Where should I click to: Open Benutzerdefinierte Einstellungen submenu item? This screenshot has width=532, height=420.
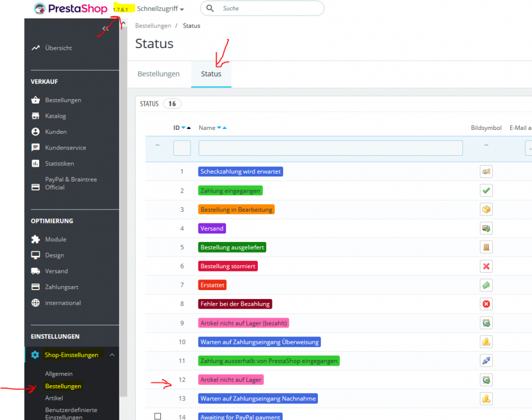71,413
